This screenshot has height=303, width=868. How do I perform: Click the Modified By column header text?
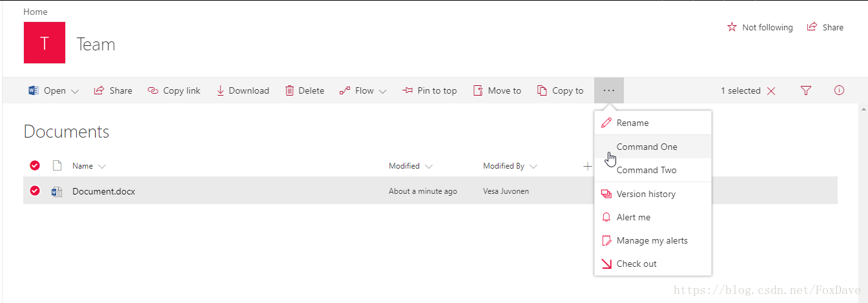click(x=504, y=166)
